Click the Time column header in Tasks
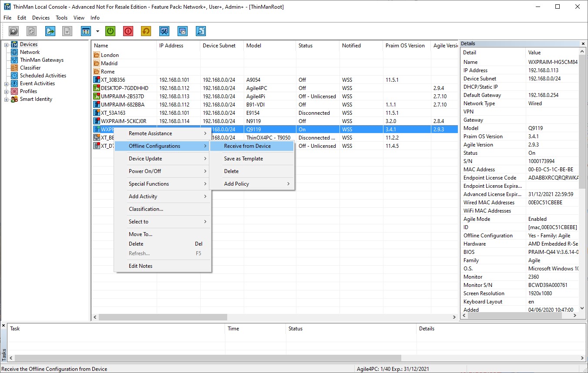 point(255,329)
